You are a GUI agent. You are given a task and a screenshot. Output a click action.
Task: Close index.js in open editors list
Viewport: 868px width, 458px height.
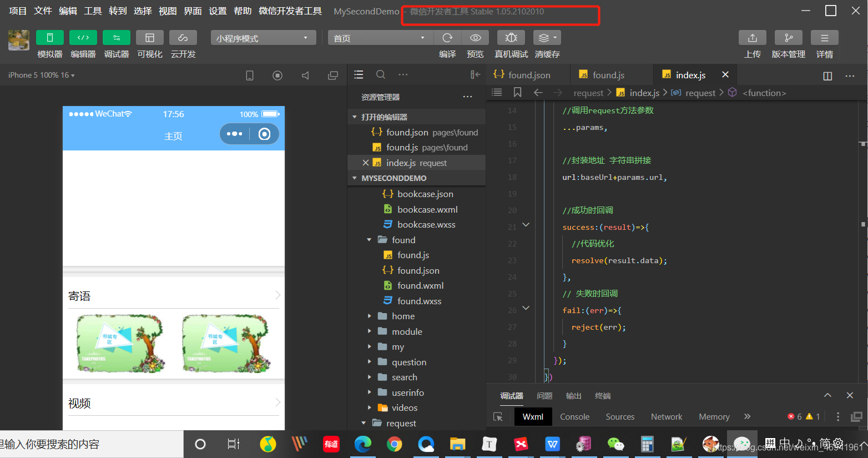tap(365, 163)
